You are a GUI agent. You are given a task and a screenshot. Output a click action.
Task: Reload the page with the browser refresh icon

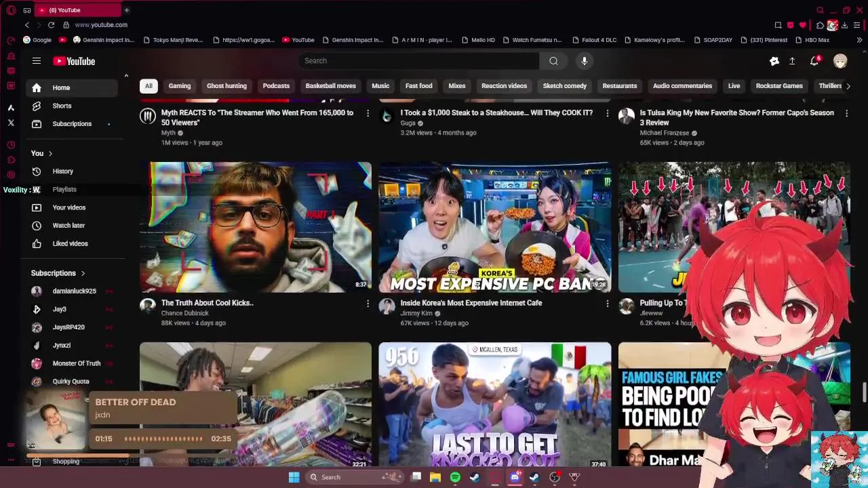51,25
